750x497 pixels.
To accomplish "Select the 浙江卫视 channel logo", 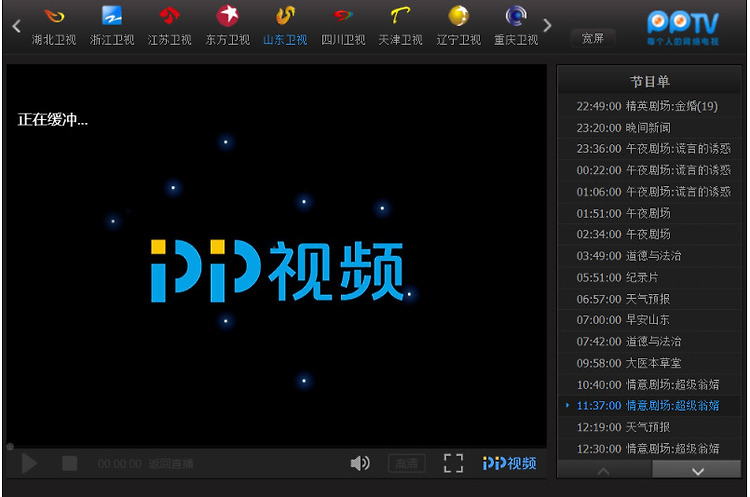I will point(112,16).
